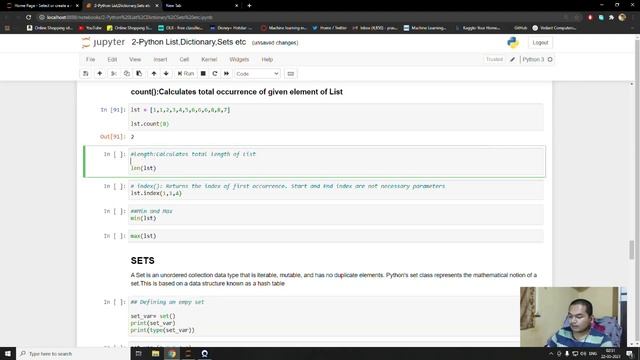640x360 pixels.
Task: Click the localhost address bar
Action: pos(302,17)
